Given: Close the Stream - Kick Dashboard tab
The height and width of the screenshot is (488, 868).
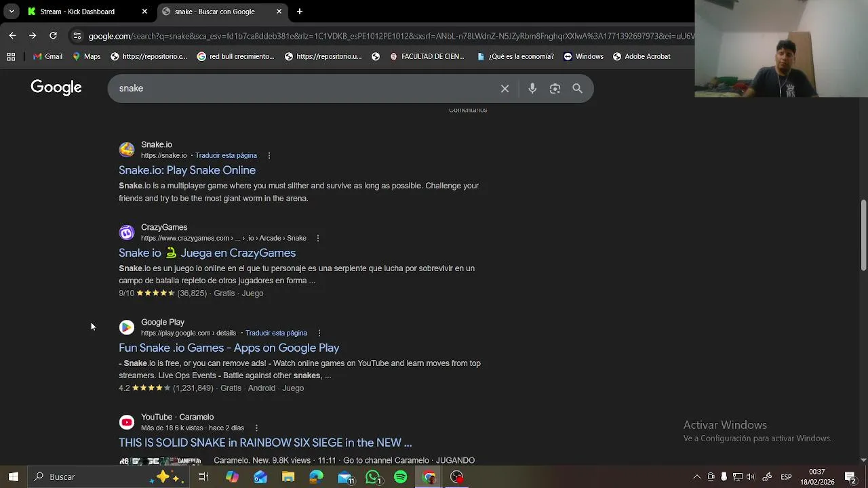Looking at the screenshot, I should pyautogui.click(x=144, y=12).
